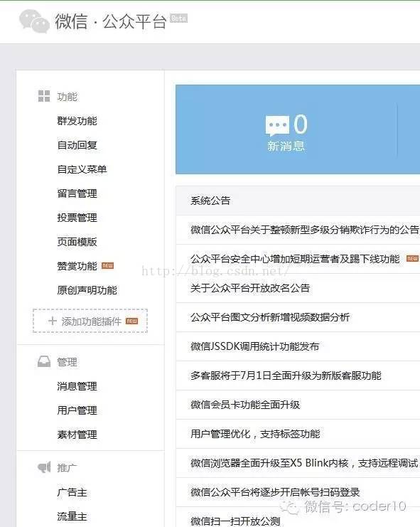This screenshot has width=420, height=527.
Task: Click the 推广 section heading
Action: pyautogui.click(x=67, y=468)
